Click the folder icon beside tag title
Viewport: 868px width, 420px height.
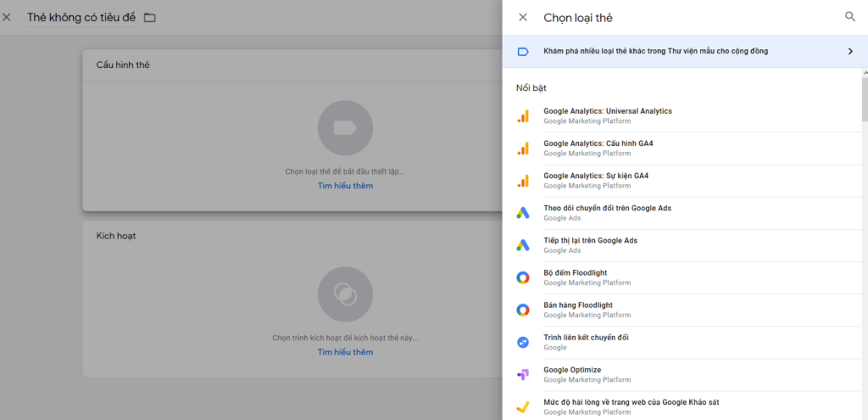click(149, 18)
